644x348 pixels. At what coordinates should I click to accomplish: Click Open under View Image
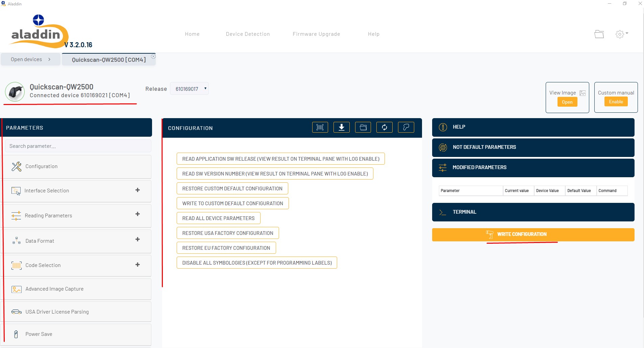click(x=567, y=102)
